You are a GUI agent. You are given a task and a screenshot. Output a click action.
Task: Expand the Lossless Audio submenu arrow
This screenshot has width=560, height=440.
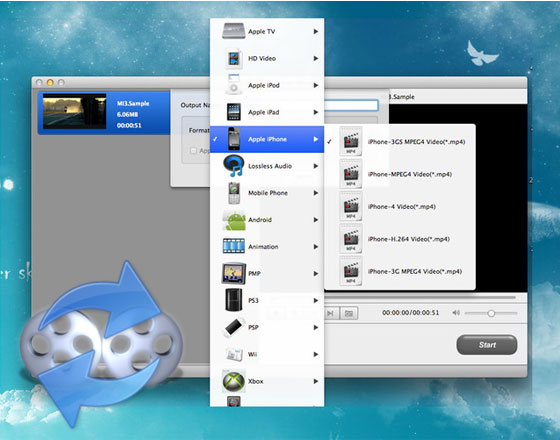point(316,166)
